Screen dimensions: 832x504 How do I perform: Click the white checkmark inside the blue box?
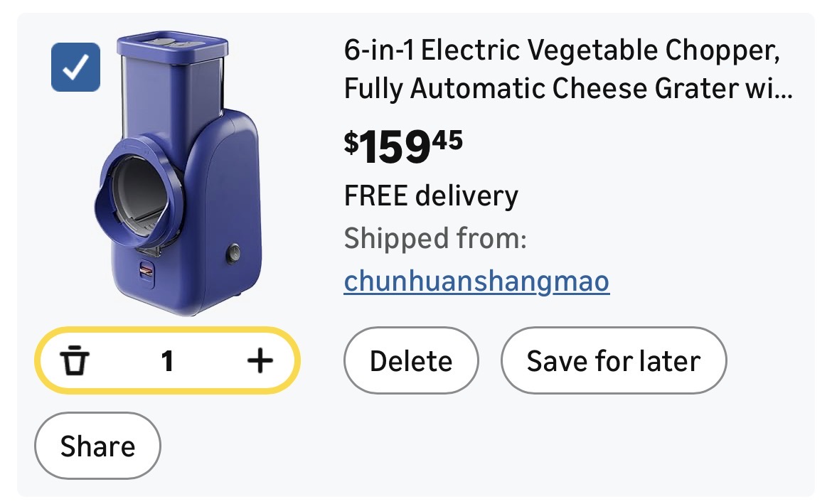(x=75, y=68)
